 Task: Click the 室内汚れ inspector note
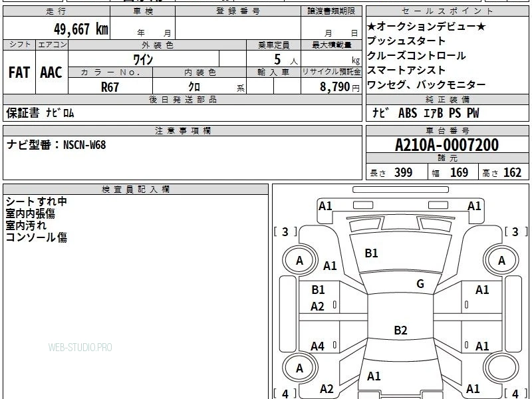point(26,225)
